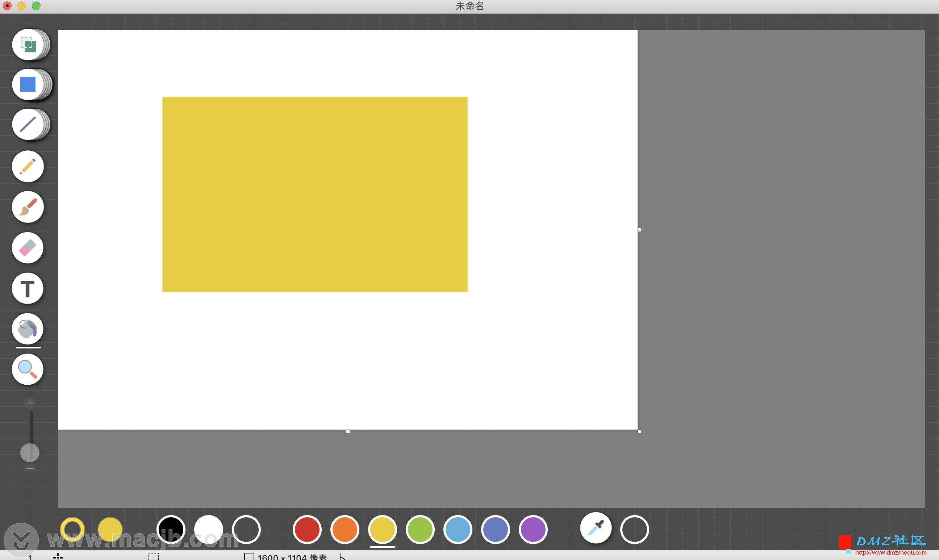Pick the Pencil tool
This screenshot has height=560, width=939.
pos(28,166)
